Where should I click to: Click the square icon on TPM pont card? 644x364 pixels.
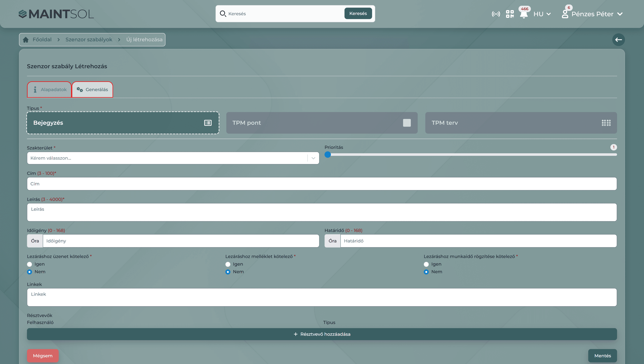coord(407,123)
